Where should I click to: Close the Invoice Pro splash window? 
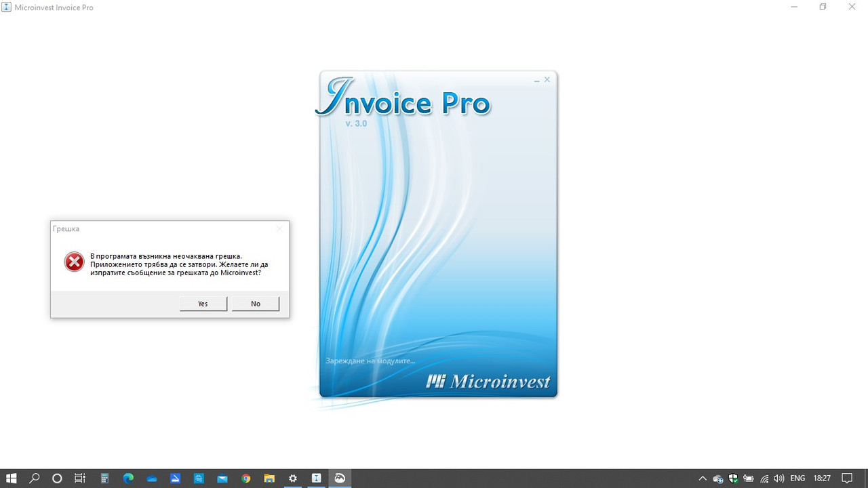[x=547, y=79]
